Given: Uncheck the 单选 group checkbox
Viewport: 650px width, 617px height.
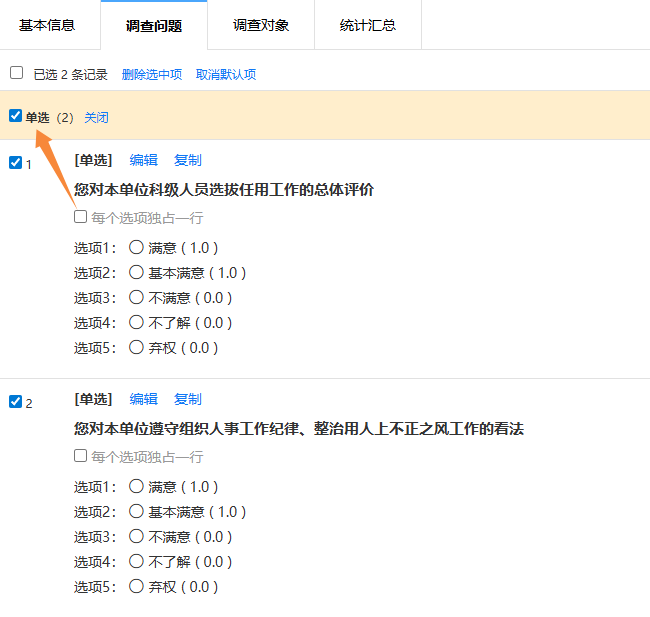Looking at the screenshot, I should coord(15,116).
